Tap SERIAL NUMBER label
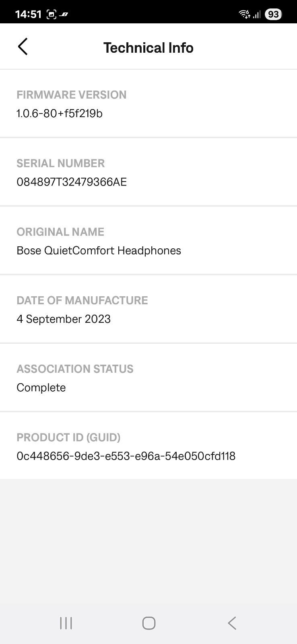This screenshot has height=644, width=297. (61, 163)
